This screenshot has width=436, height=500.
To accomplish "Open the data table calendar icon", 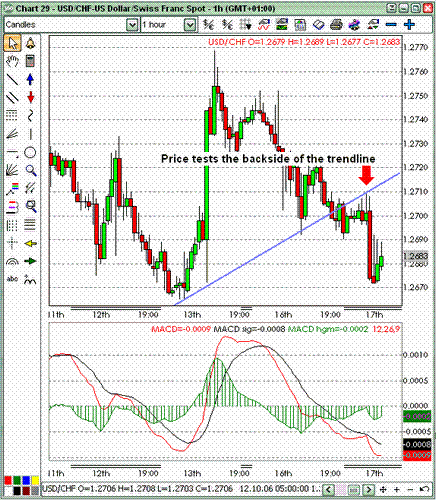I will [300, 25].
